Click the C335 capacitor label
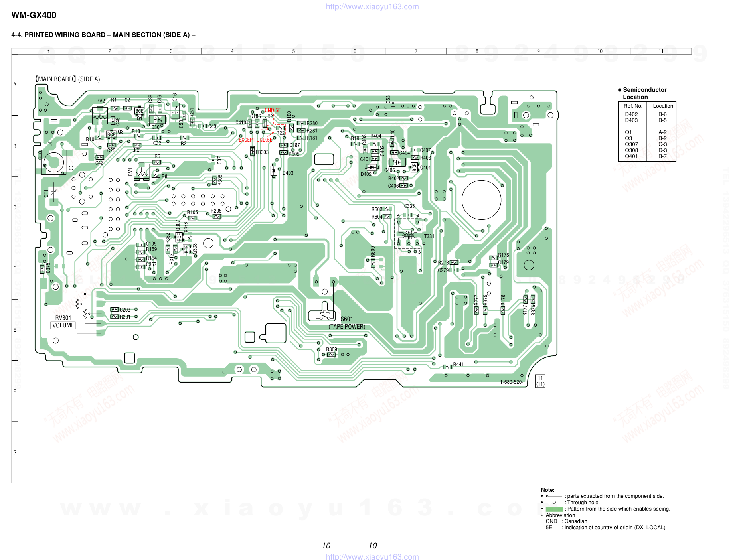The height and width of the screenshot is (560, 745). [409, 206]
